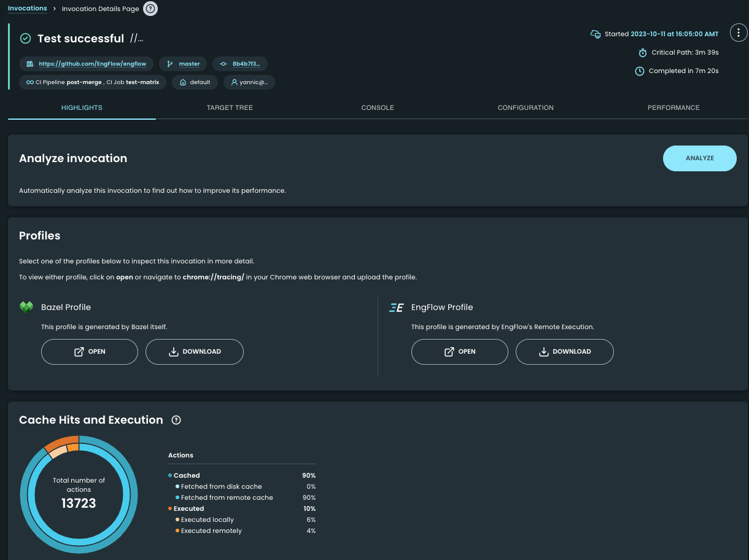Open the Target Tree tab
The image size is (749, 560).
230,108
